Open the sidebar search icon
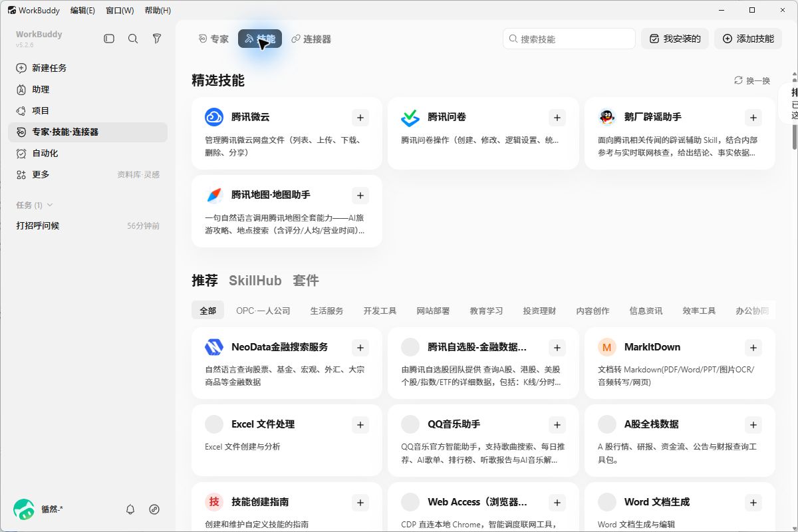The height and width of the screenshot is (532, 798). [133, 39]
